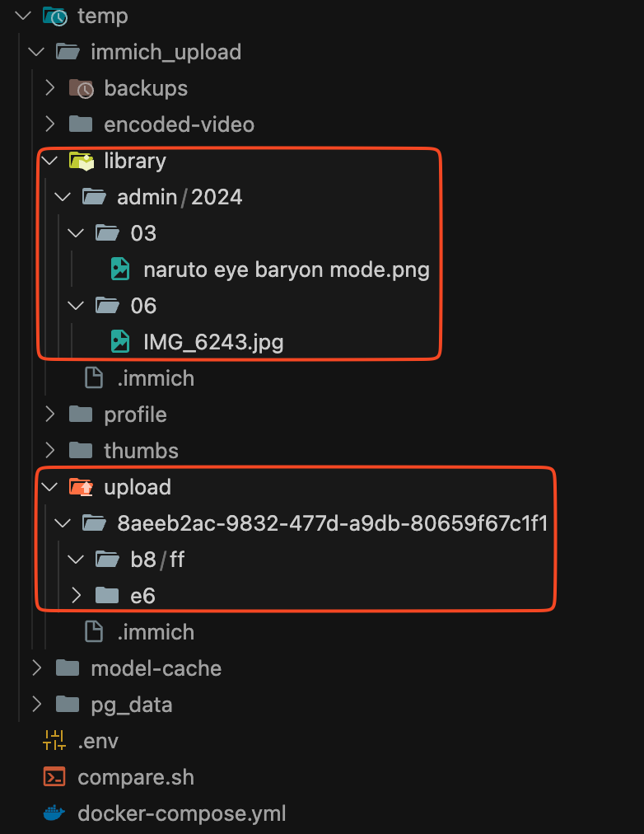644x834 pixels.
Task: Open the docker-compose.yml file
Action: click(x=182, y=813)
